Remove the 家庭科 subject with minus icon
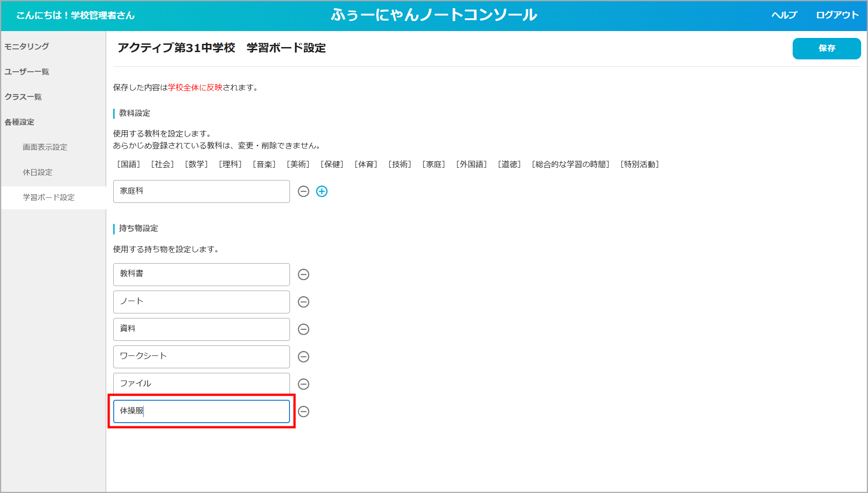The width and height of the screenshot is (868, 493). point(304,191)
